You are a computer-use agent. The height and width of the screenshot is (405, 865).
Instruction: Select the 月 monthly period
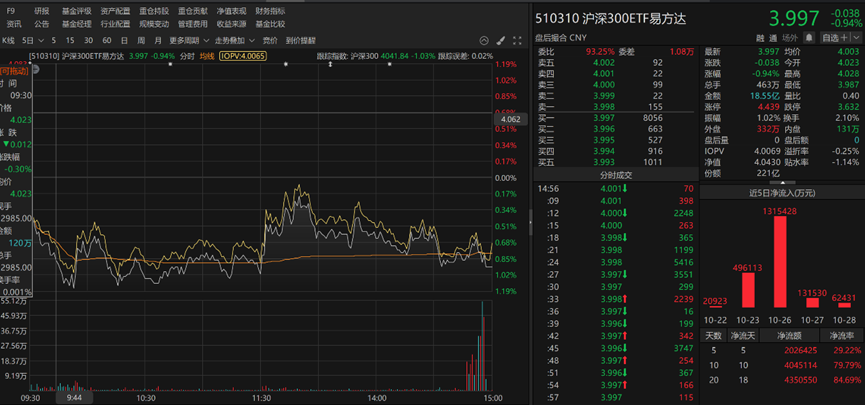pyautogui.click(x=158, y=40)
